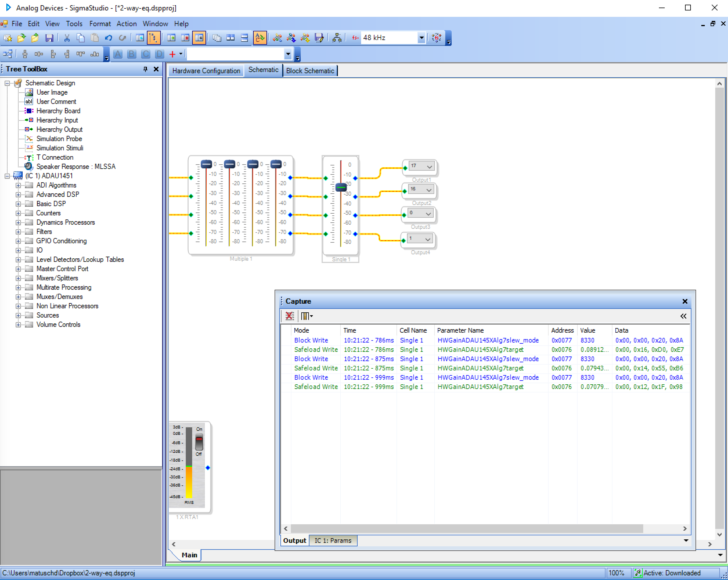Click the letter A toolbar button
The height and width of the screenshot is (580, 728).
tap(118, 54)
